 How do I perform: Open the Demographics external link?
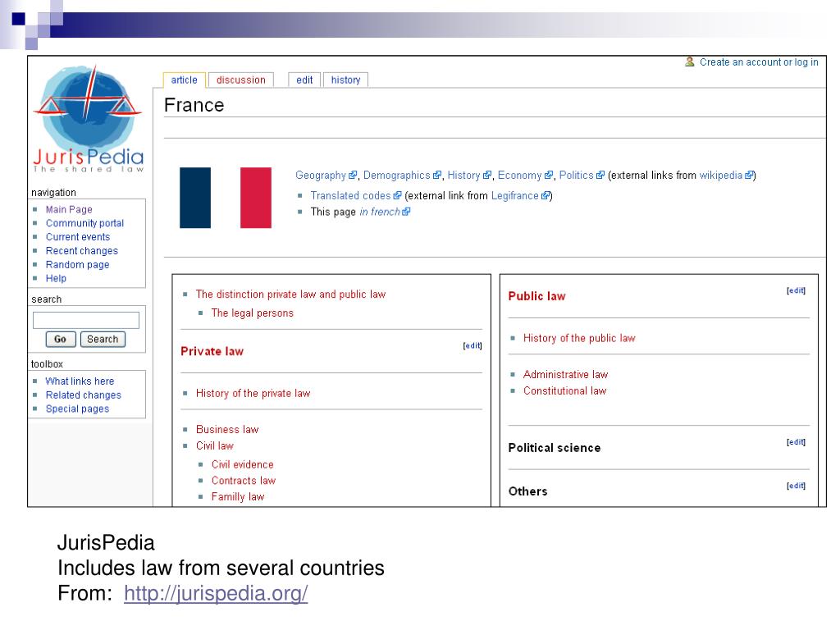(402, 176)
